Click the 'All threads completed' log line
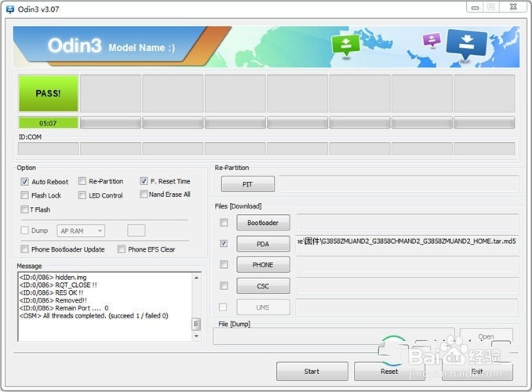 tap(93, 316)
